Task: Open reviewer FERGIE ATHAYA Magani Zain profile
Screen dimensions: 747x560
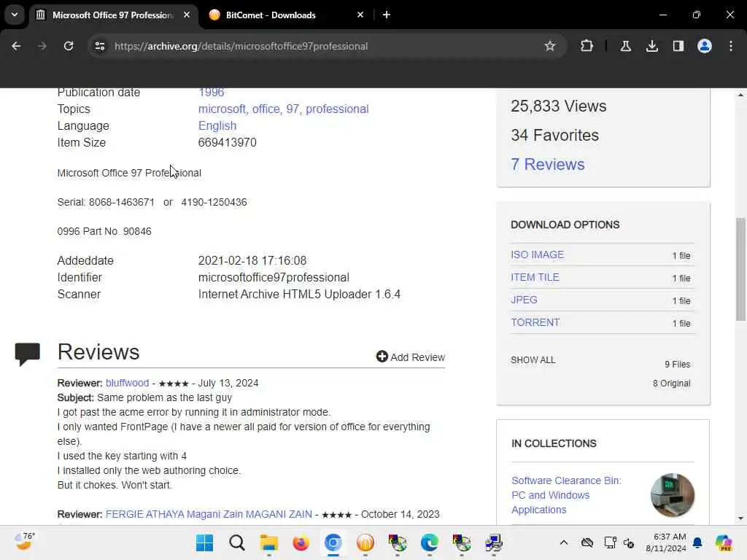Action: tap(209, 514)
